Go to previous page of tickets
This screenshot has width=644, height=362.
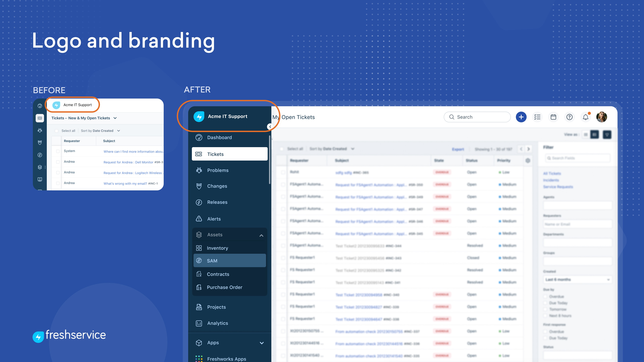(x=521, y=149)
